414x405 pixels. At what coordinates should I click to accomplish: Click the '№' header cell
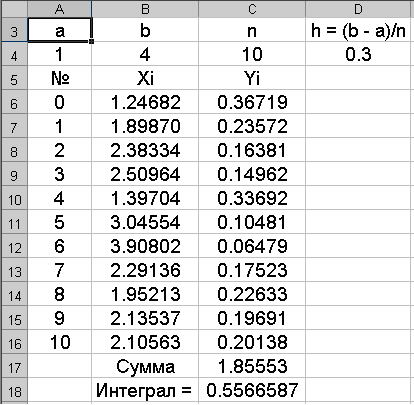point(59,78)
